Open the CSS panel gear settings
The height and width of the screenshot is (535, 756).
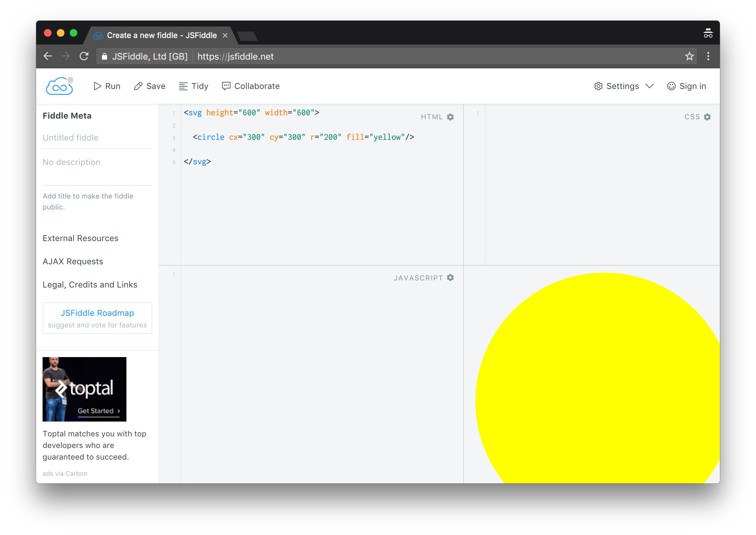click(707, 117)
